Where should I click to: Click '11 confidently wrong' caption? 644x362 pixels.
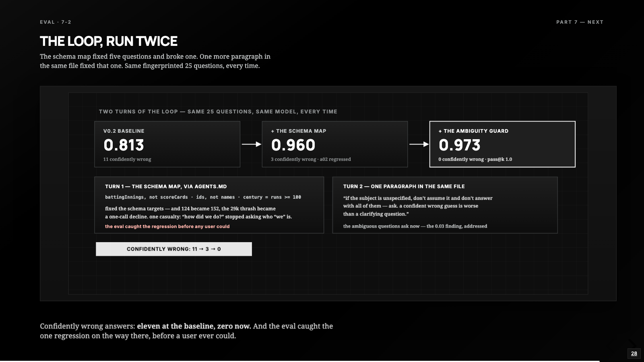pyautogui.click(x=127, y=159)
